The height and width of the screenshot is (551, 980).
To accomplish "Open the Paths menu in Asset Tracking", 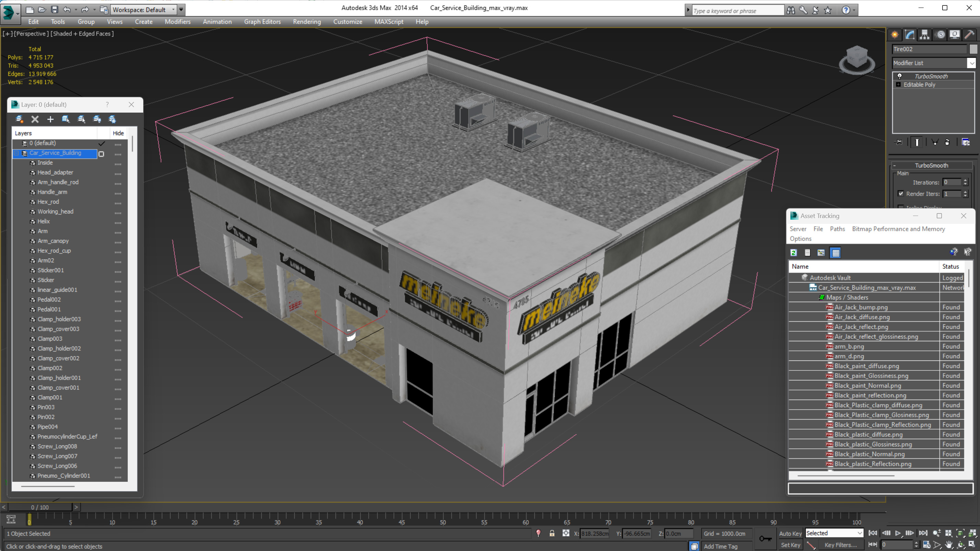I will 837,229.
